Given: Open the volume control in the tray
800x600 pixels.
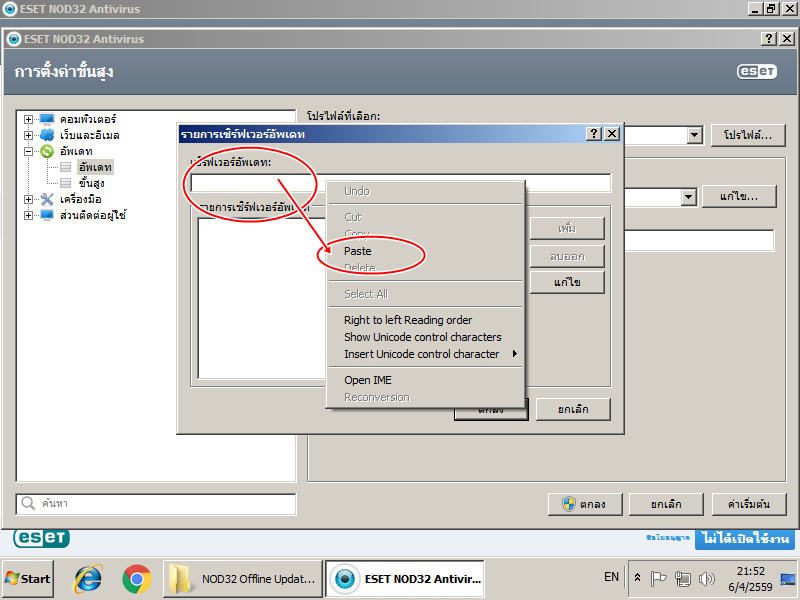Looking at the screenshot, I should coord(707,579).
